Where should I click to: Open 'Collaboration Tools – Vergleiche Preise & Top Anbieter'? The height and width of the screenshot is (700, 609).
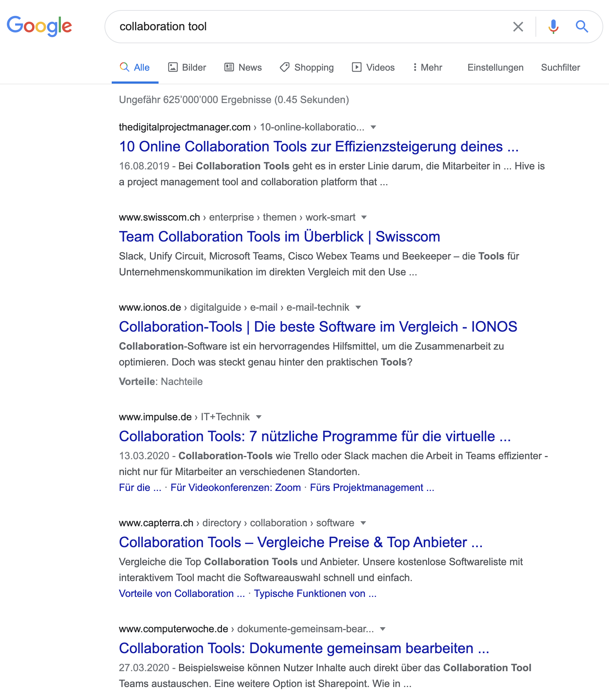pyautogui.click(x=301, y=542)
